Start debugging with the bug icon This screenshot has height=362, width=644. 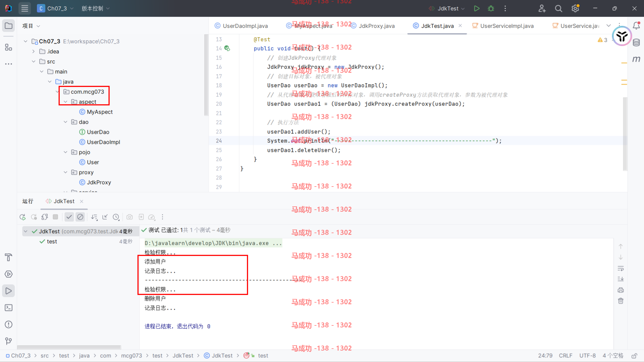pos(491,8)
